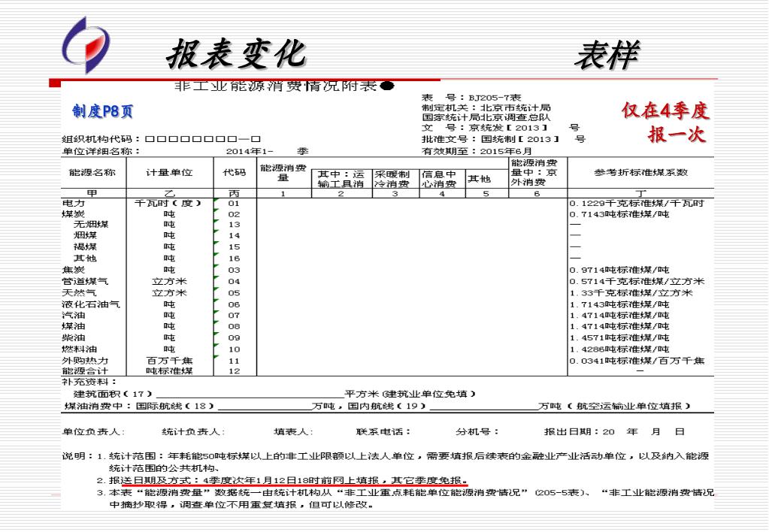Click 其中：运输工具消费 column header
769x532 pixels.
click(x=341, y=179)
